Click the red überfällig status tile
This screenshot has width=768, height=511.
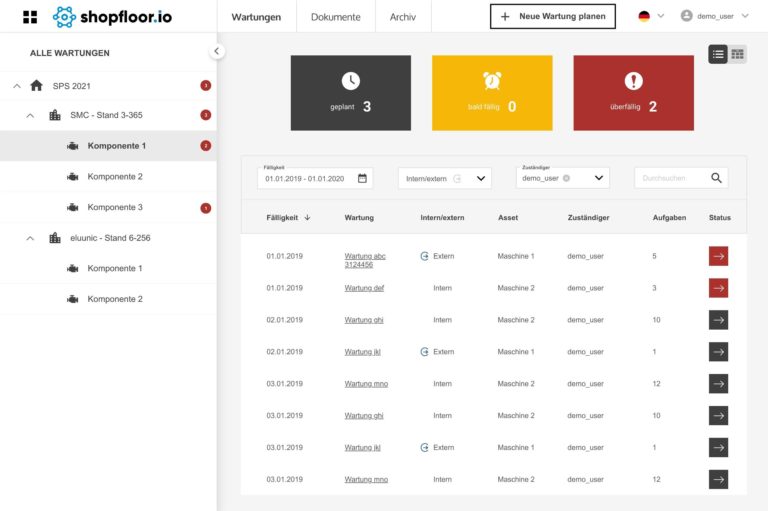click(x=633, y=92)
